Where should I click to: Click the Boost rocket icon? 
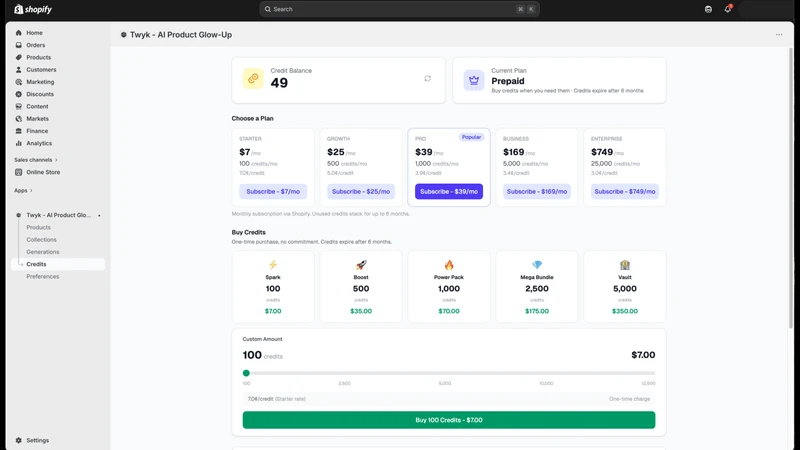coord(361,265)
